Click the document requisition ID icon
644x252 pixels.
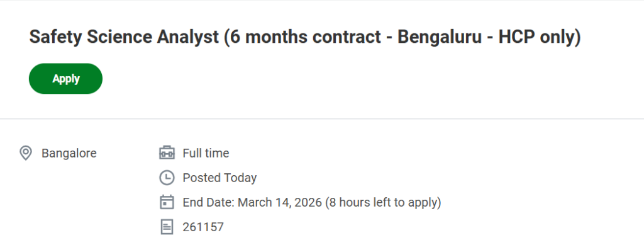(x=167, y=227)
